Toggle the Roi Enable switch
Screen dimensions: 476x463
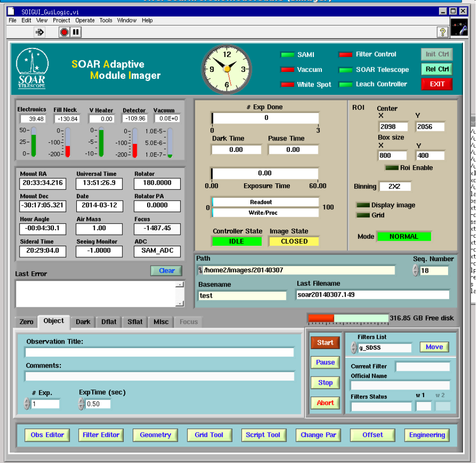point(392,168)
